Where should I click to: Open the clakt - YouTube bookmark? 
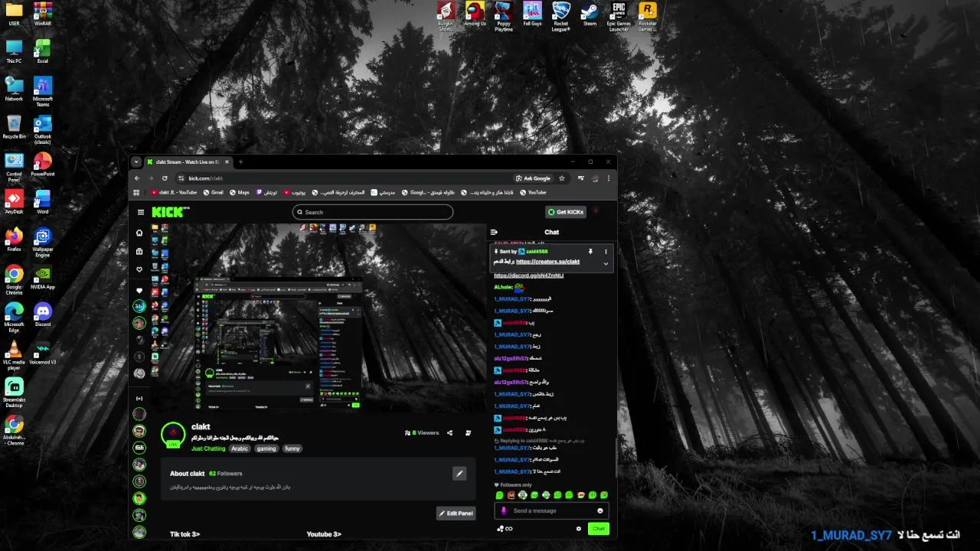pos(175,193)
